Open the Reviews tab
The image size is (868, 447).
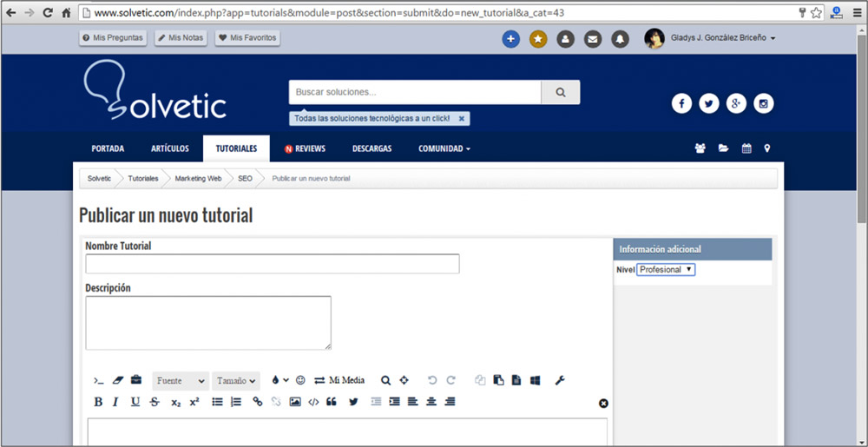[305, 148]
